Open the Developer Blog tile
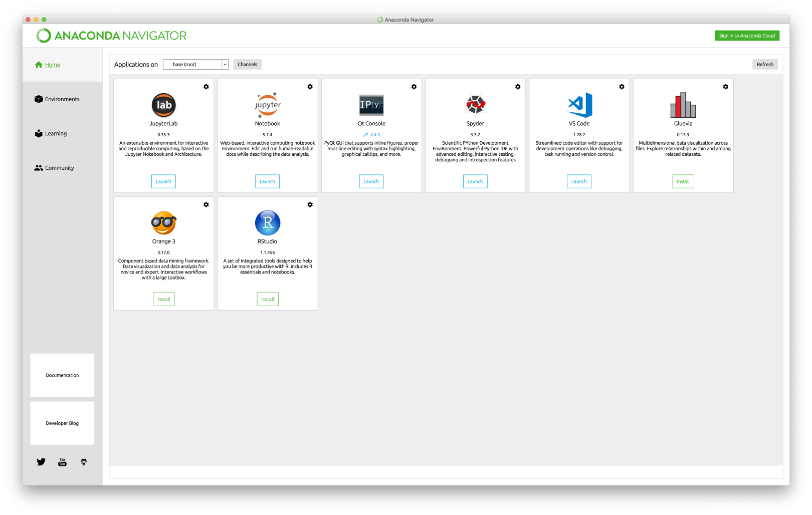812x515 pixels. 62,423
